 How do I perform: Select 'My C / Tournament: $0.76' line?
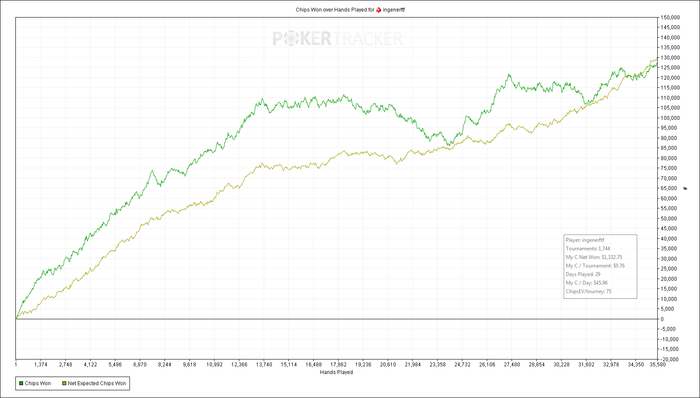[595, 265]
